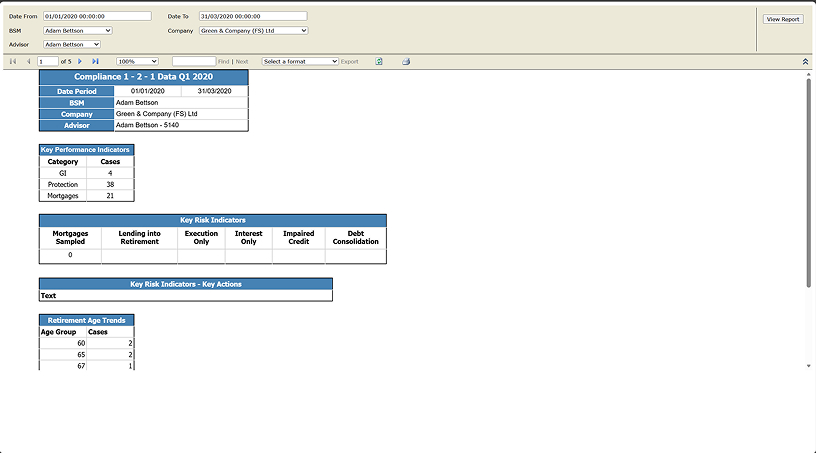
Task: Open the zoom level dropdown
Action: (137, 61)
